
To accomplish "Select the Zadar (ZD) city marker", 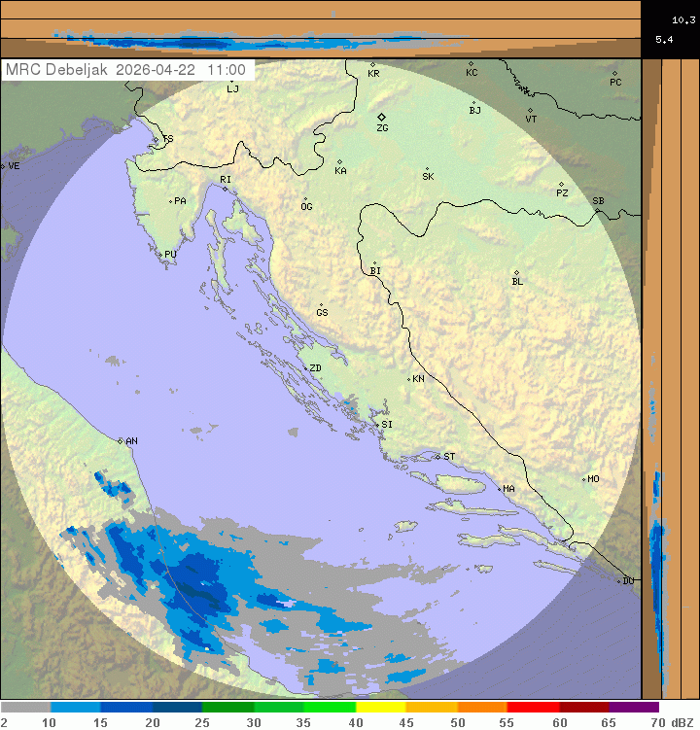I will (x=304, y=367).
